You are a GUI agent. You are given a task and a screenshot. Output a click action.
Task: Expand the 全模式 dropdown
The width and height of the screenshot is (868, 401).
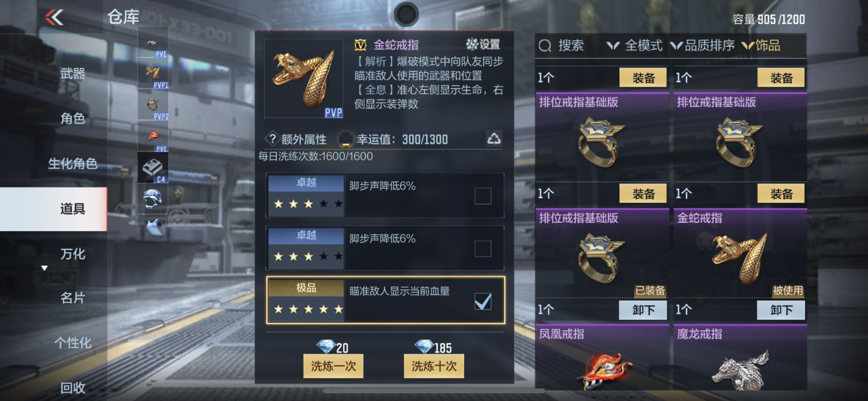[635, 46]
